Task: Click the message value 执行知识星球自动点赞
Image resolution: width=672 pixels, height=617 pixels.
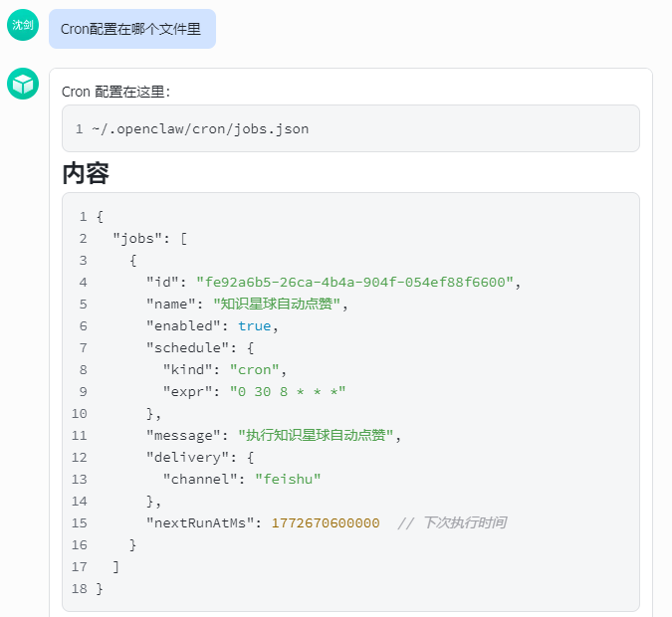Action: pos(316,435)
